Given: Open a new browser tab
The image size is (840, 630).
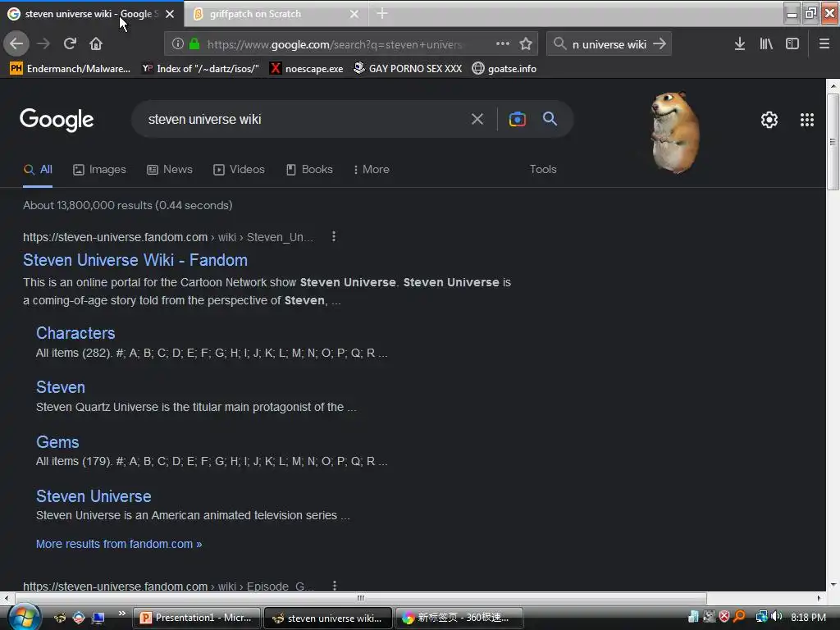Looking at the screenshot, I should click(x=382, y=13).
